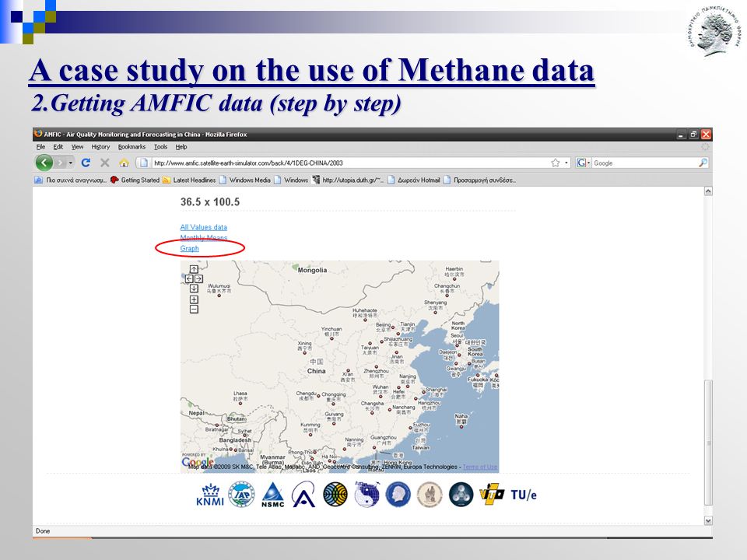Open the All Values data link
The image size is (747, 560).
tap(203, 227)
